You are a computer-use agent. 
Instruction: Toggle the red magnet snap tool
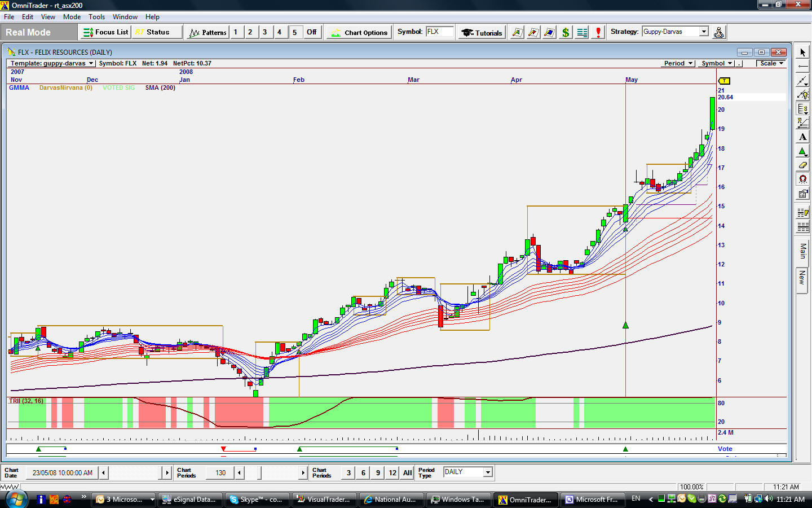pyautogui.click(x=802, y=179)
